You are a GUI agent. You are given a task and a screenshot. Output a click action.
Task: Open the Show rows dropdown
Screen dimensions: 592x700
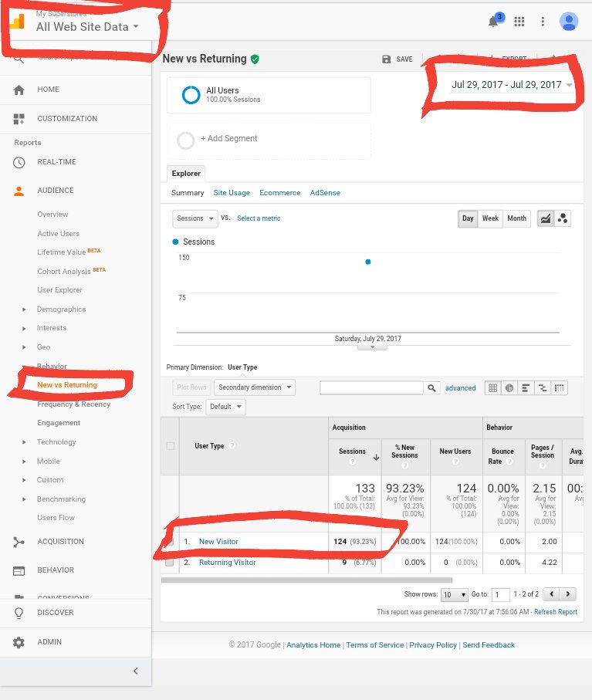[454, 594]
